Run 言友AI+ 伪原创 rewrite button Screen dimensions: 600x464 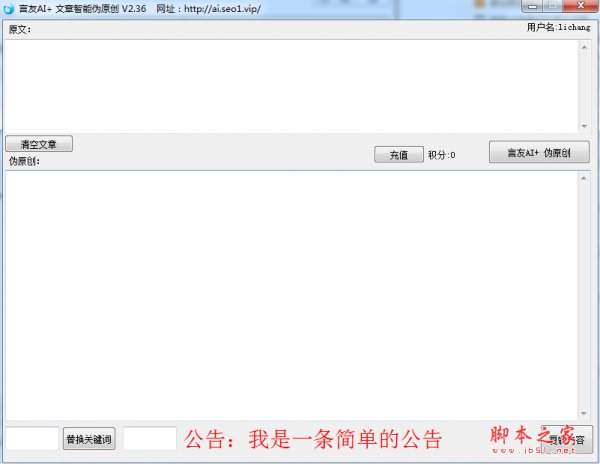[539, 152]
